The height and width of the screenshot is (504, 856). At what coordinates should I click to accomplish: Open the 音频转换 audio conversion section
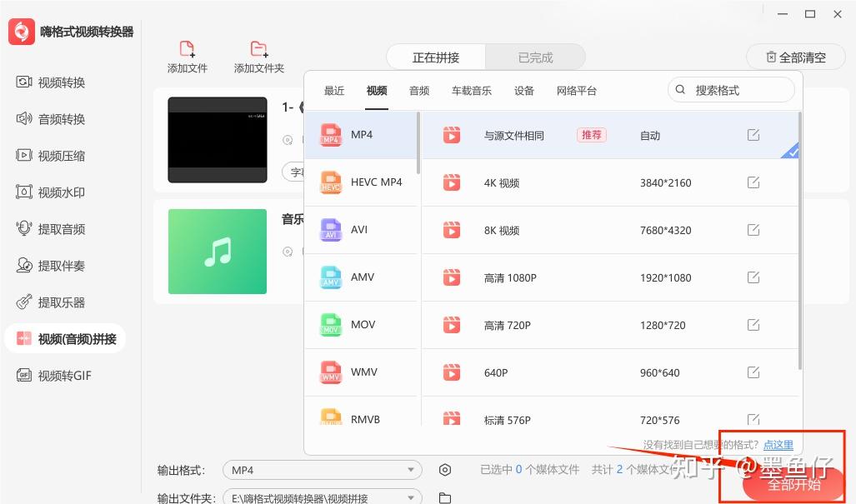51,119
